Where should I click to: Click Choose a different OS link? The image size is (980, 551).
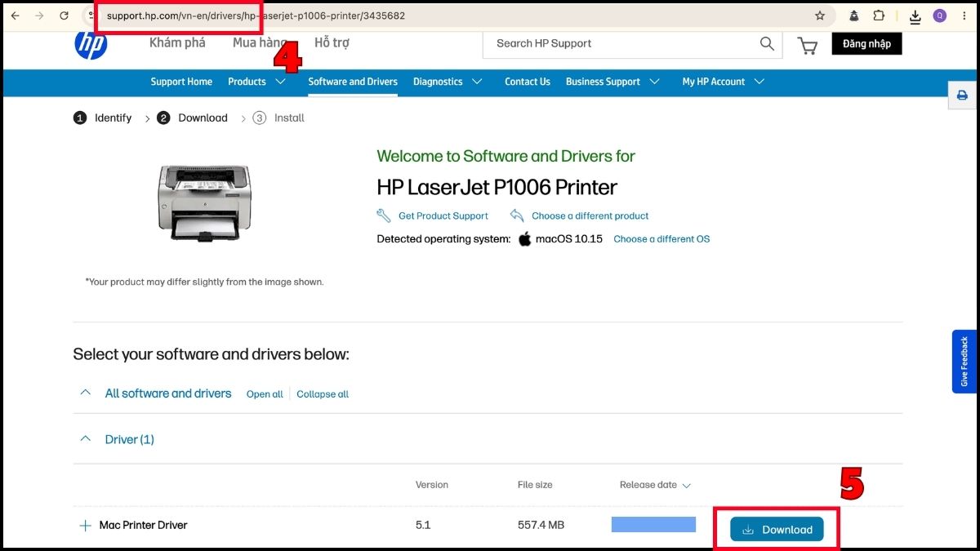pyautogui.click(x=661, y=239)
